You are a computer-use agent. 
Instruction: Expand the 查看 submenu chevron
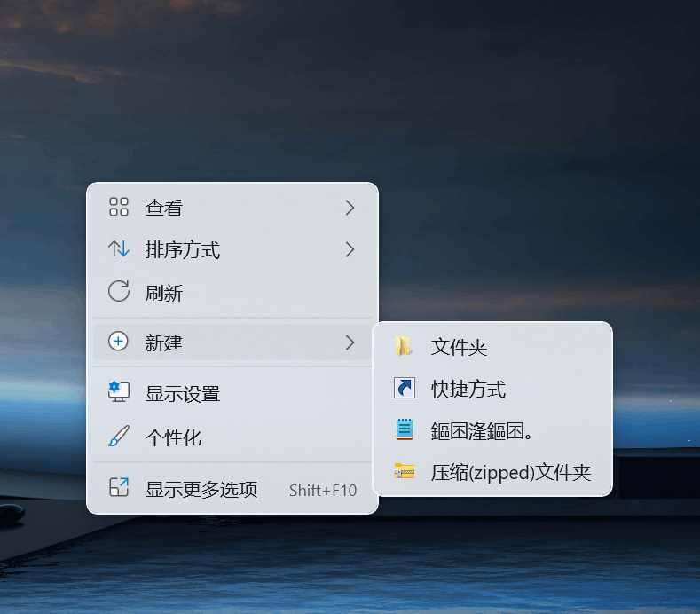pos(350,208)
